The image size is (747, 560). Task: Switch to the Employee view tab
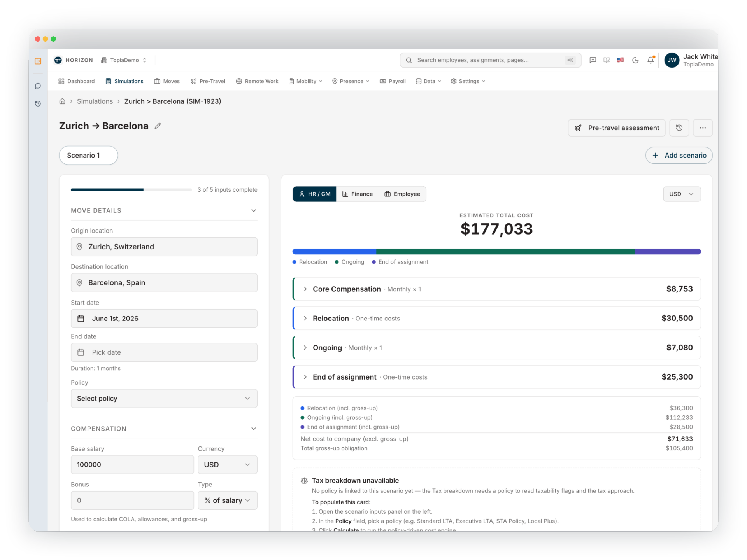tap(402, 194)
